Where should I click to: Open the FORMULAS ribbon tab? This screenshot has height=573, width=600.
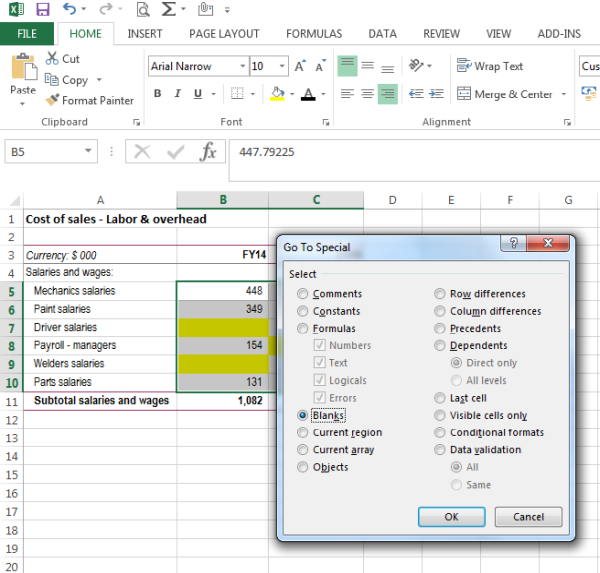pos(313,33)
